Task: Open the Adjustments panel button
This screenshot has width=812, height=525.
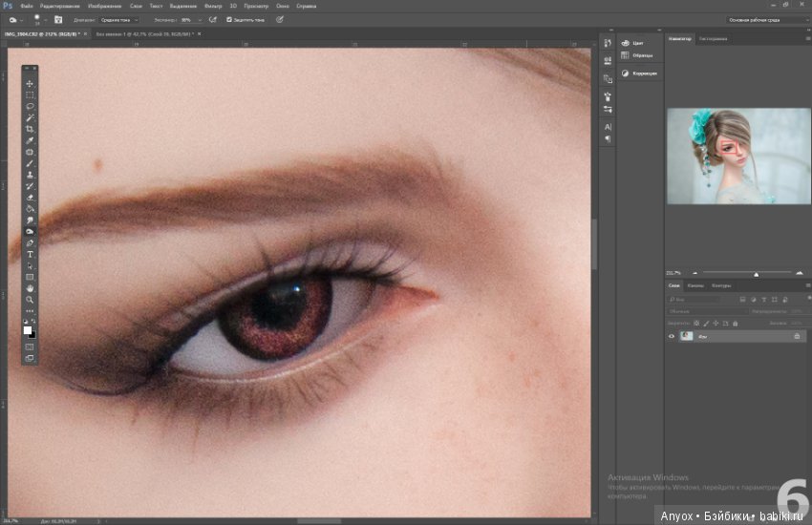Action: [639, 73]
